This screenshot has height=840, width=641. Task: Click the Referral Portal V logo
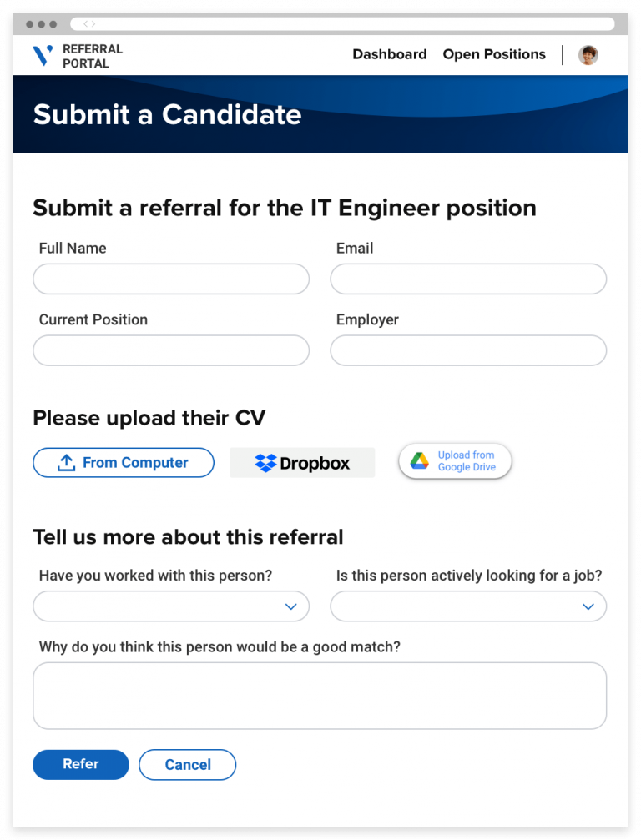[43, 55]
